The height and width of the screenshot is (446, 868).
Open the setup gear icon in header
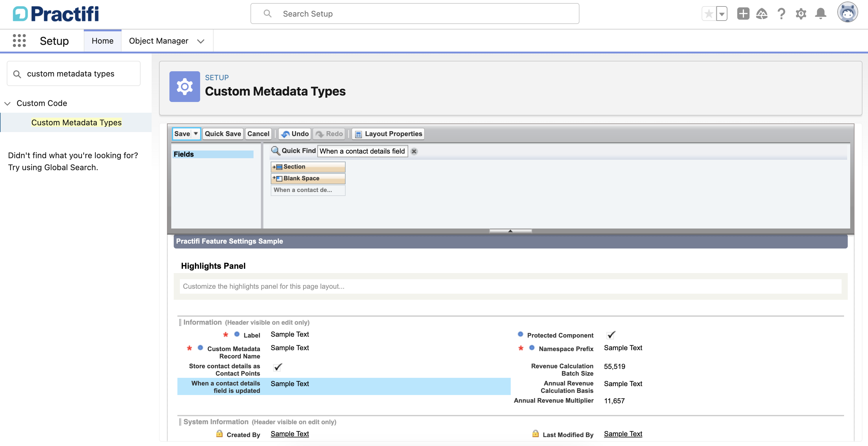pos(801,14)
